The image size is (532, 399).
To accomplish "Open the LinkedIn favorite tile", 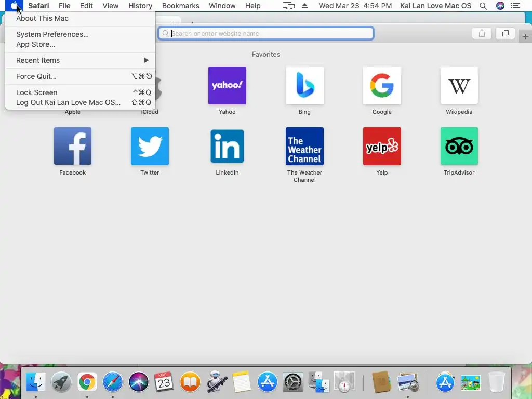I will coord(227,146).
